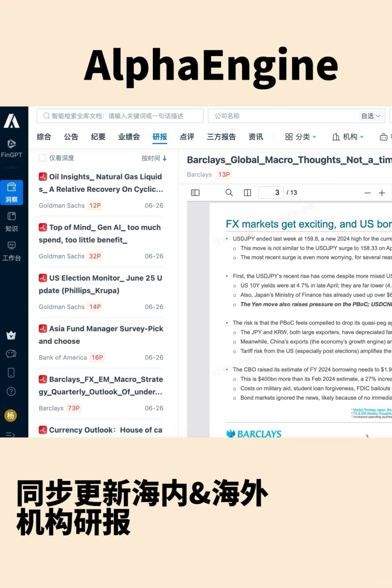Click the 32P badge on Top of Mind
392x588 pixels.
pos(95,256)
